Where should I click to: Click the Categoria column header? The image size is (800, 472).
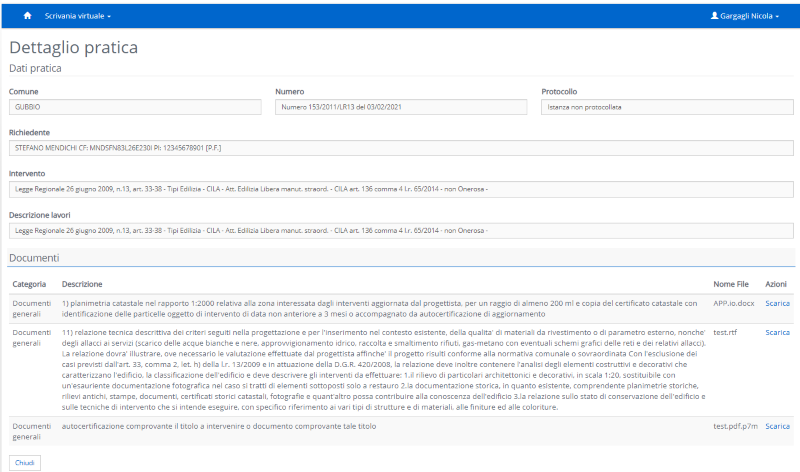coord(29,284)
